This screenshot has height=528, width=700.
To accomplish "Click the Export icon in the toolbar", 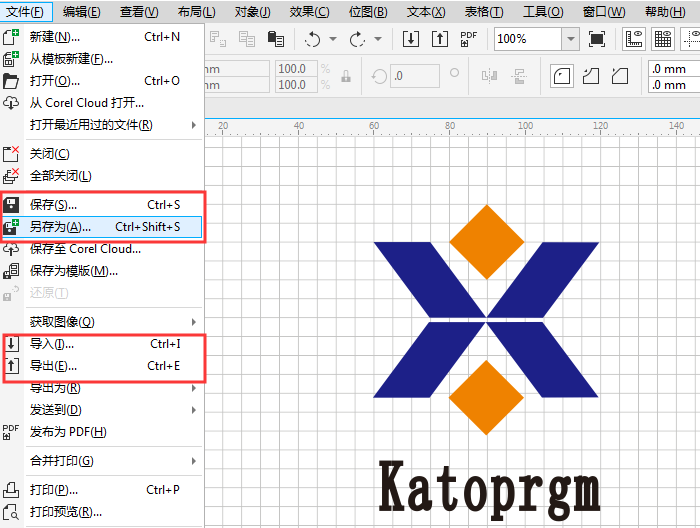I will pyautogui.click(x=439, y=39).
